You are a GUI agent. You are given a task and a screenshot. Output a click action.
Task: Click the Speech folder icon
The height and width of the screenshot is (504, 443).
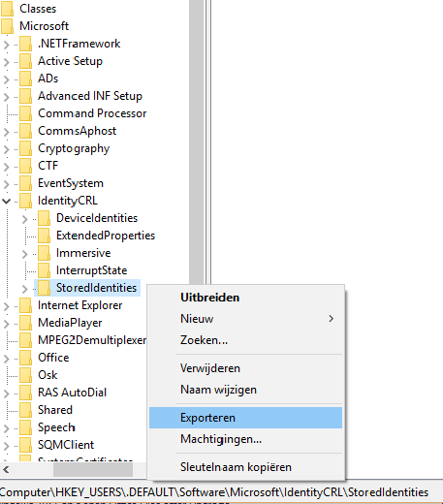[25, 427]
